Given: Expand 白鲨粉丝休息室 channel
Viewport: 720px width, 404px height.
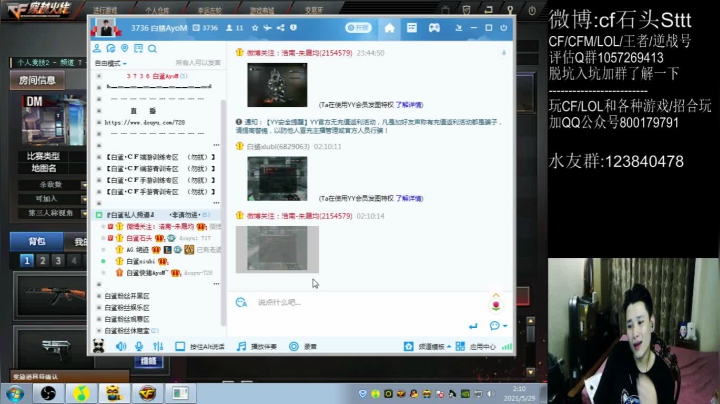Looking at the screenshot, I should tap(99, 331).
